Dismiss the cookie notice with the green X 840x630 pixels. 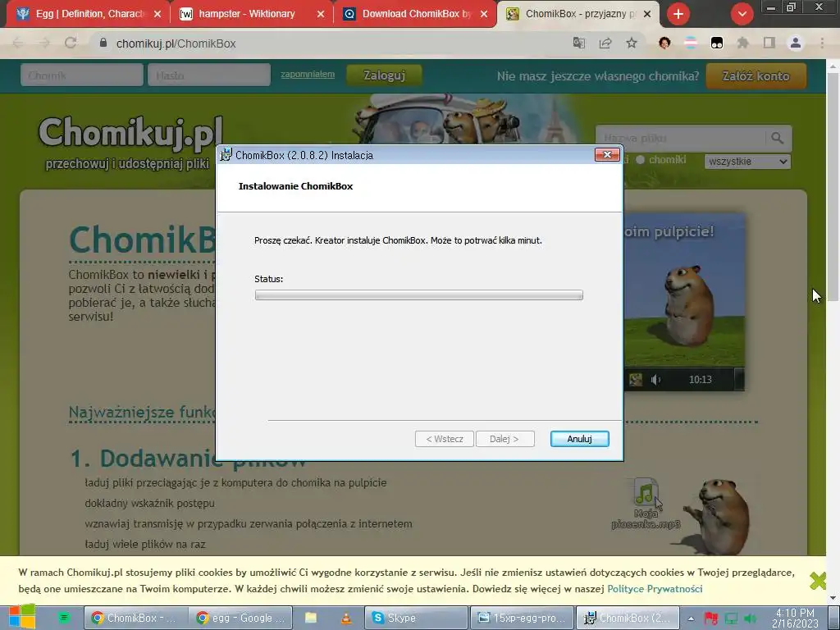pyautogui.click(x=818, y=581)
